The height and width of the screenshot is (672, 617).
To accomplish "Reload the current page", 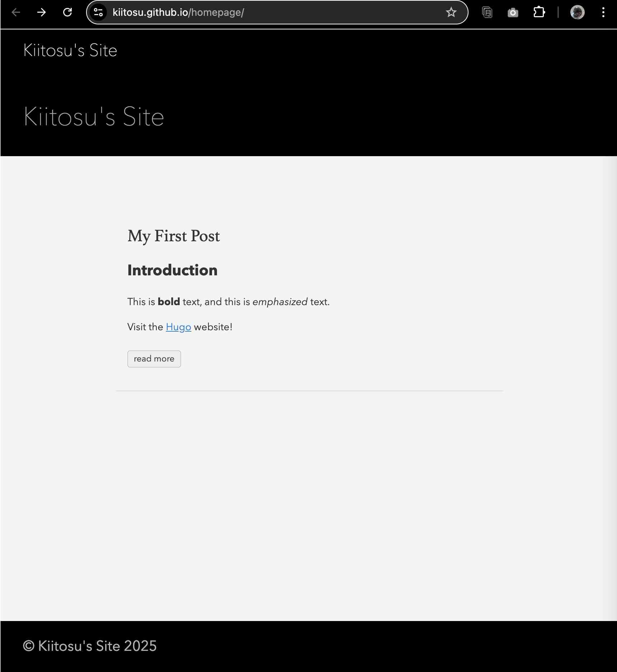I will [67, 13].
